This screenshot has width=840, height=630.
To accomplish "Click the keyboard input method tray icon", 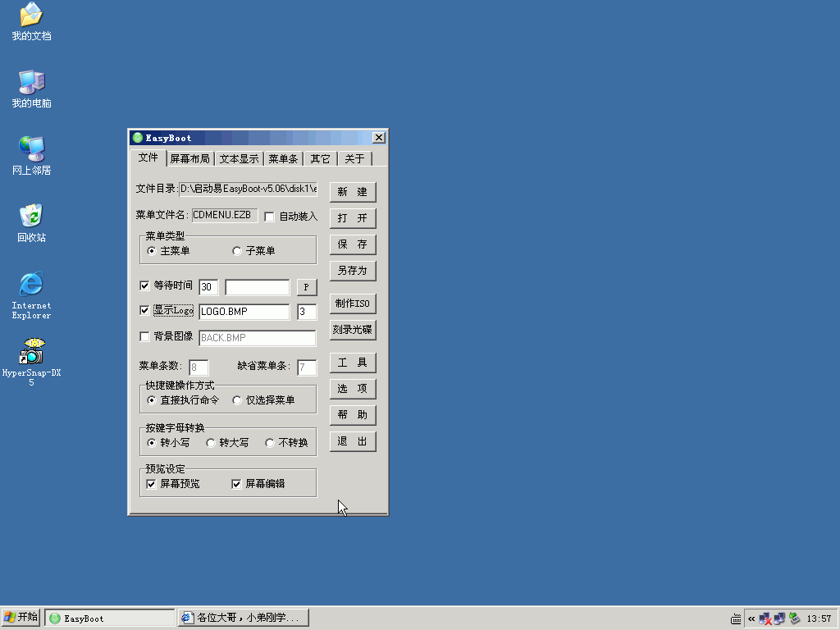I will click(x=736, y=619).
